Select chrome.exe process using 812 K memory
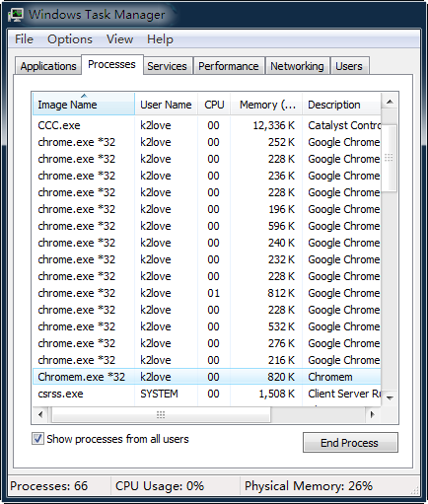 point(206,293)
